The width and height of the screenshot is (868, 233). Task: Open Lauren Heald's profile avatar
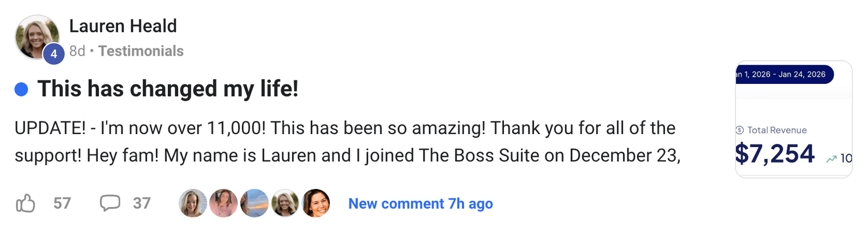click(36, 36)
